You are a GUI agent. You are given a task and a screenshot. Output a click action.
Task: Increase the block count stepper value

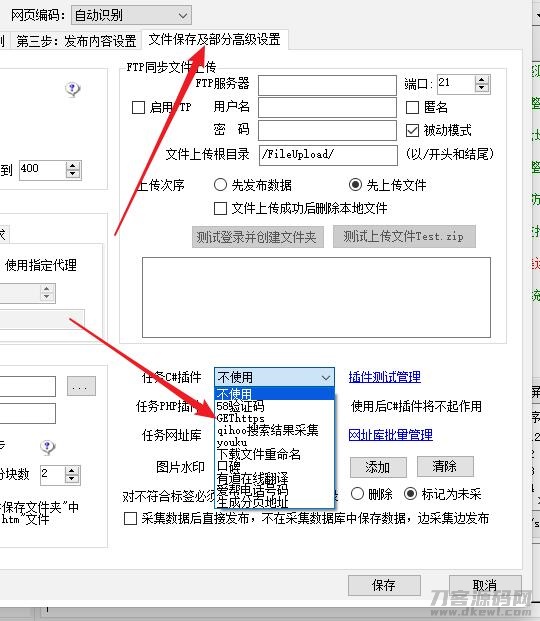[x=72, y=471]
